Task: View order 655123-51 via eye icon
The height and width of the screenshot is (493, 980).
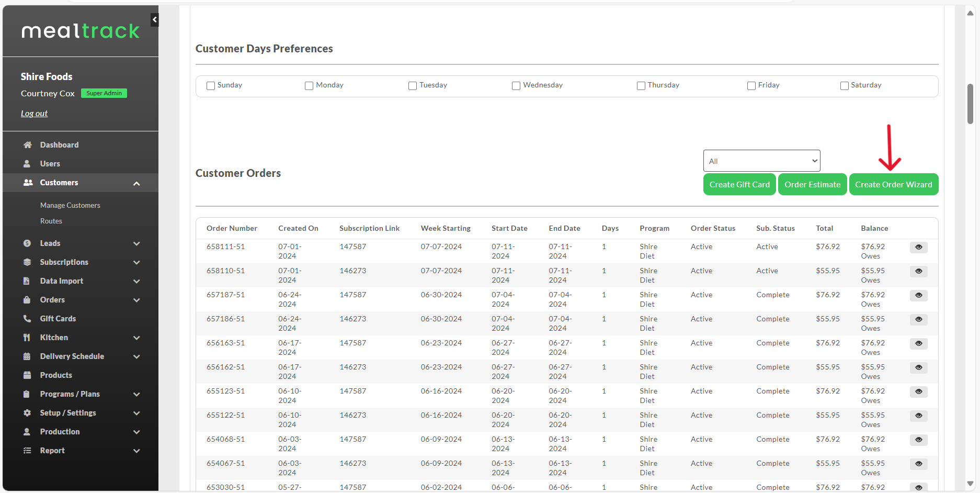Action: pyautogui.click(x=919, y=391)
